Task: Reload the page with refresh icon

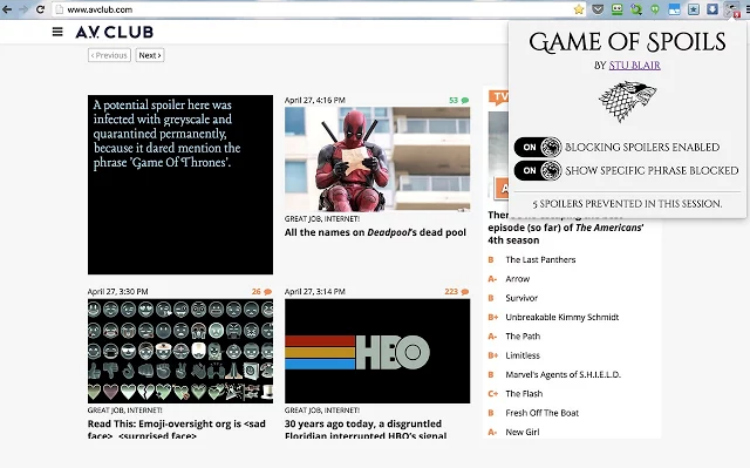Action: click(40, 9)
